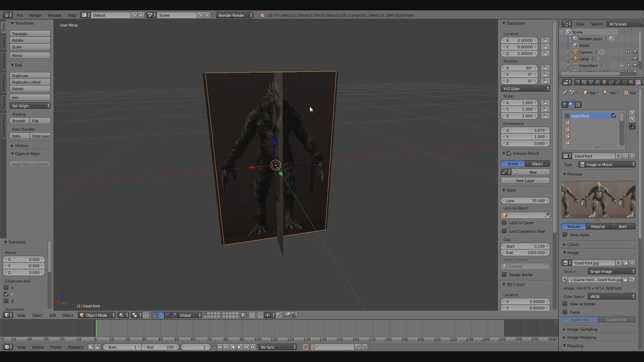The image size is (644, 362).
Task: Select the rotate manipulator arc
Action: click(x=167, y=315)
